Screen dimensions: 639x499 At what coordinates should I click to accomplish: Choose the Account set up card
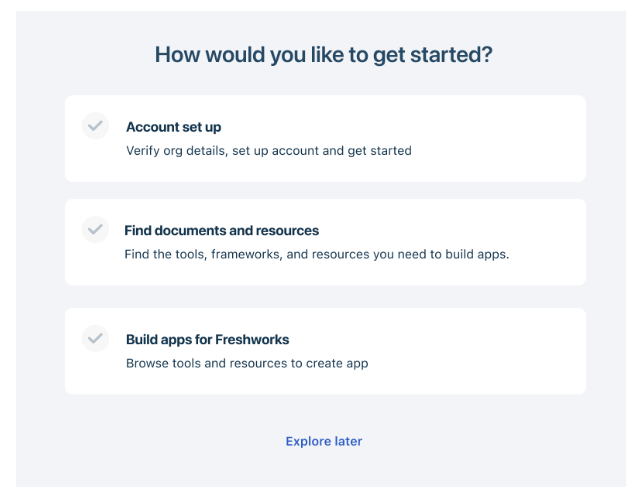325,139
